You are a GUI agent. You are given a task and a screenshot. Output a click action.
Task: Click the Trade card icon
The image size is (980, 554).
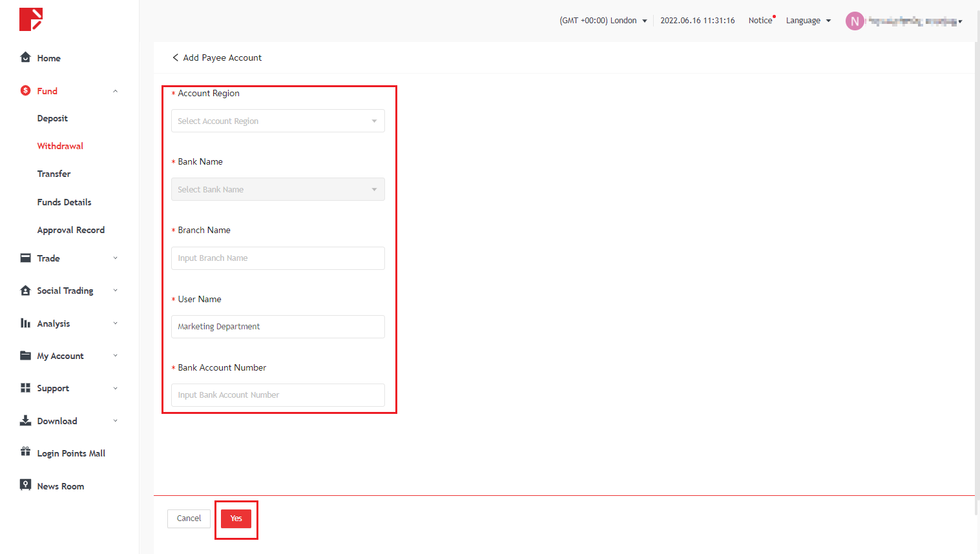coord(26,258)
